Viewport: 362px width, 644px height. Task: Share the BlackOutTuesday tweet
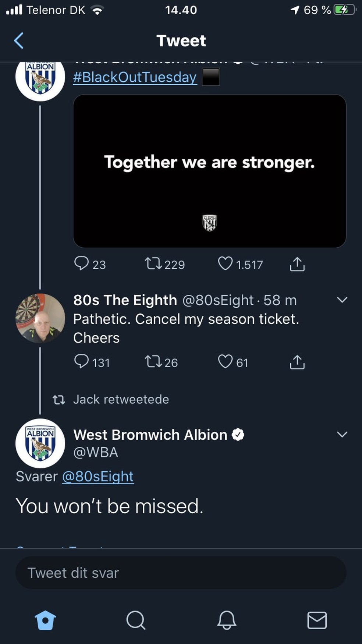pyautogui.click(x=297, y=264)
